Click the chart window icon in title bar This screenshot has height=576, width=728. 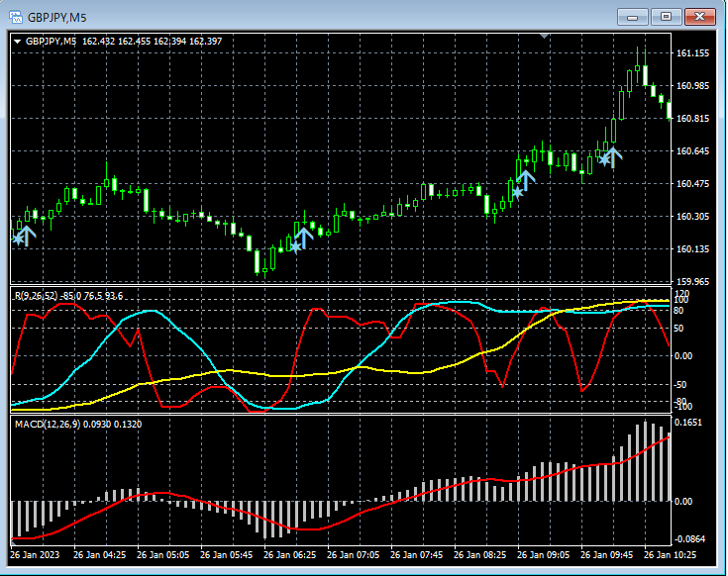tap(15, 16)
